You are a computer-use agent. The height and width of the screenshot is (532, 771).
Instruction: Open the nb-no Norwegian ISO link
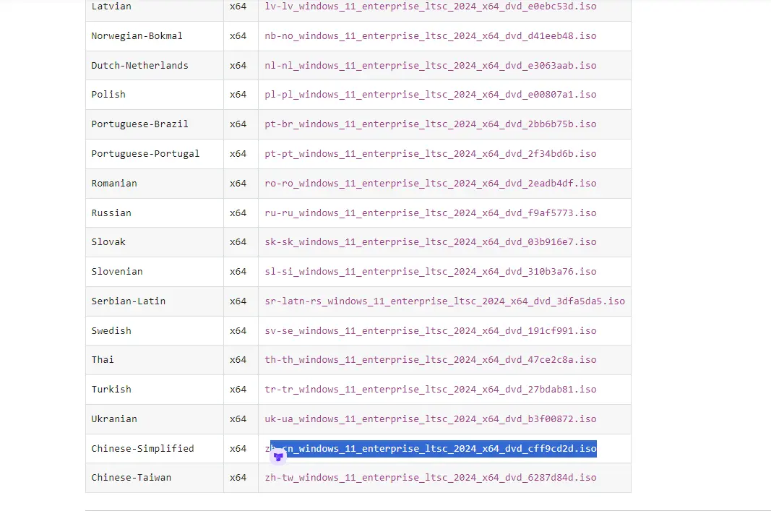click(x=430, y=36)
